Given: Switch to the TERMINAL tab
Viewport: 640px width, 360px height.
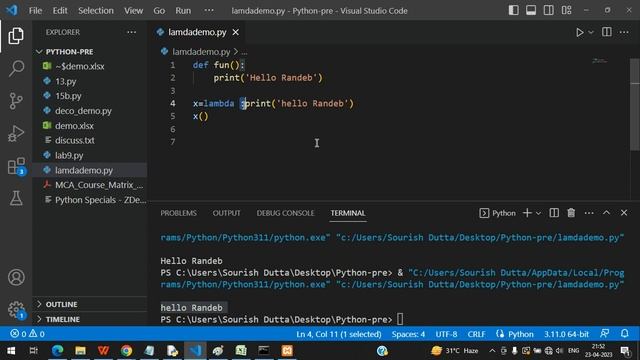Looking at the screenshot, I should [348, 213].
